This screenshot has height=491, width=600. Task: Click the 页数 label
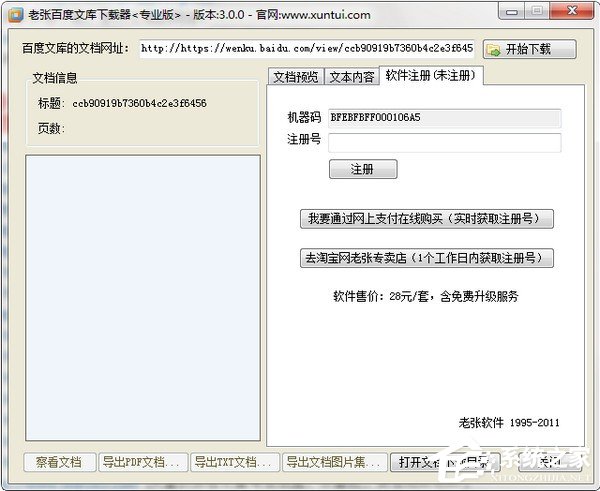coord(51,128)
